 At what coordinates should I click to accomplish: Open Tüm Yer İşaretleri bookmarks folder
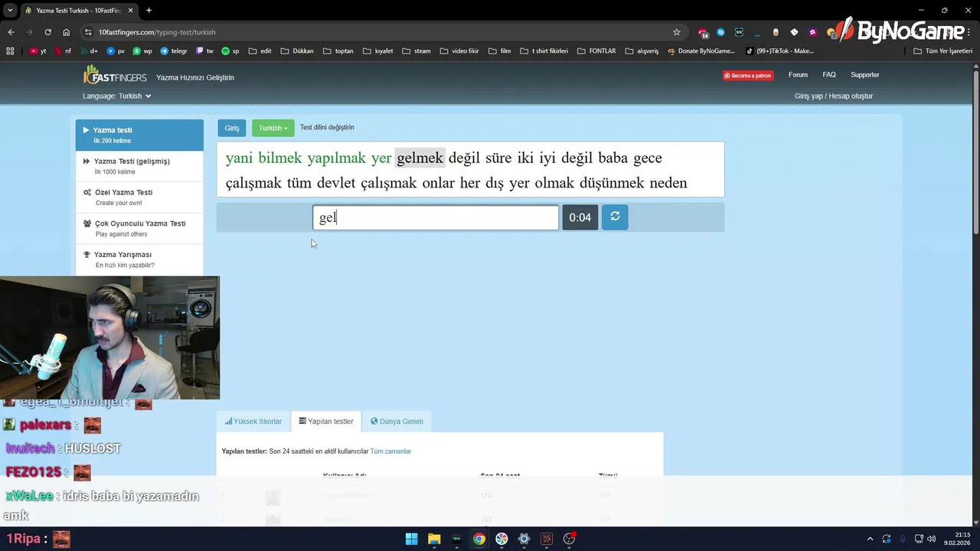click(x=943, y=51)
